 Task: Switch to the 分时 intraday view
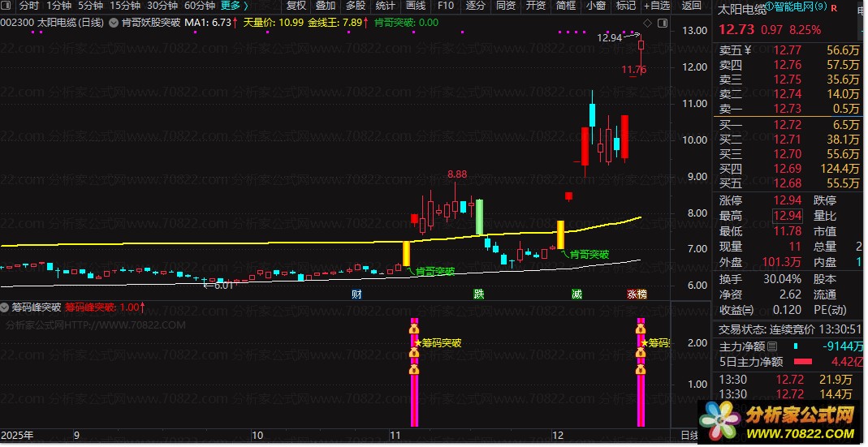pos(28,6)
